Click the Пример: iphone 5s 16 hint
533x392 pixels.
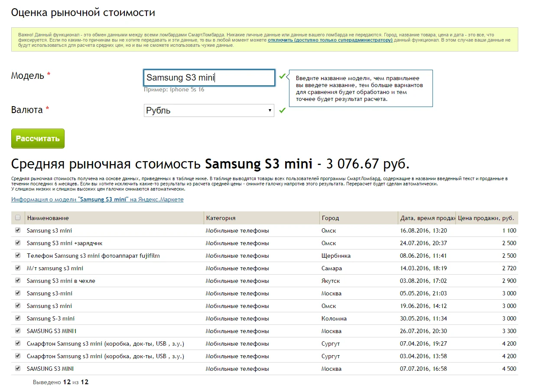point(174,90)
